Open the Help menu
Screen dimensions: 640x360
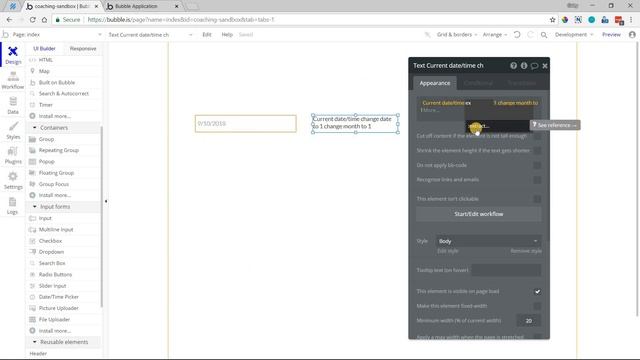click(227, 35)
